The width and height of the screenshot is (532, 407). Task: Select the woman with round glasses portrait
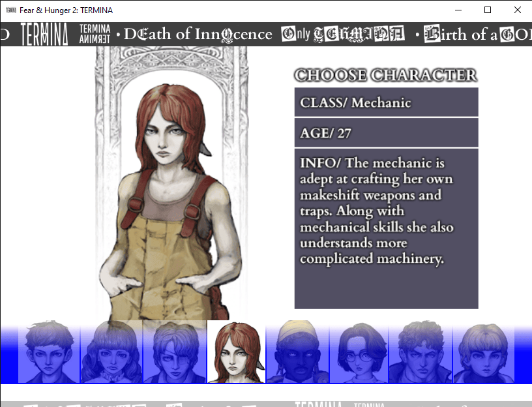point(359,352)
